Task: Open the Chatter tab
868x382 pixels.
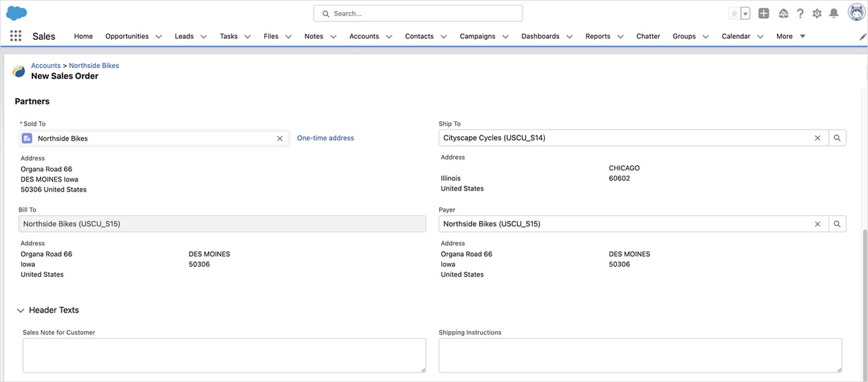Action: (x=648, y=36)
